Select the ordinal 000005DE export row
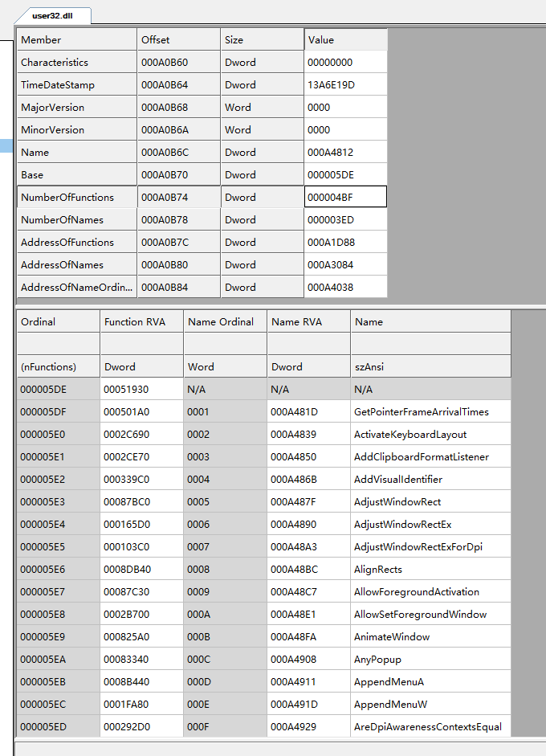This screenshot has width=546, height=756. click(264, 389)
